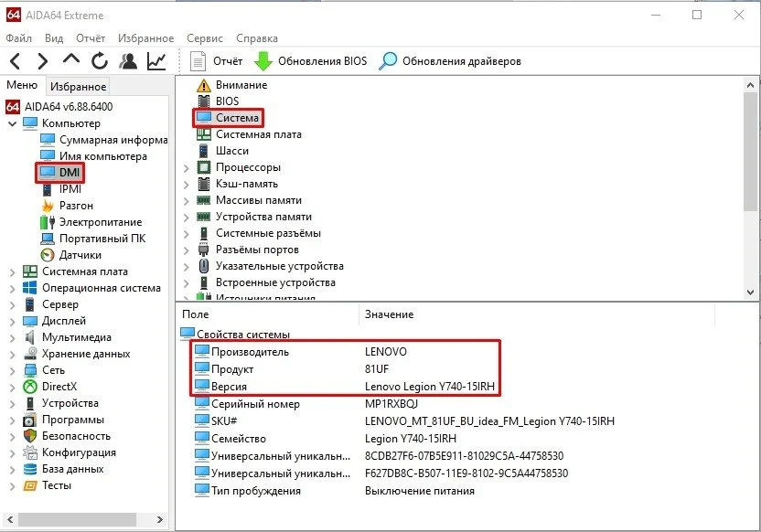Image resolution: width=761 pixels, height=532 pixels.
Task: Go back with the left arrow toolbar icon
Action: click(x=15, y=61)
